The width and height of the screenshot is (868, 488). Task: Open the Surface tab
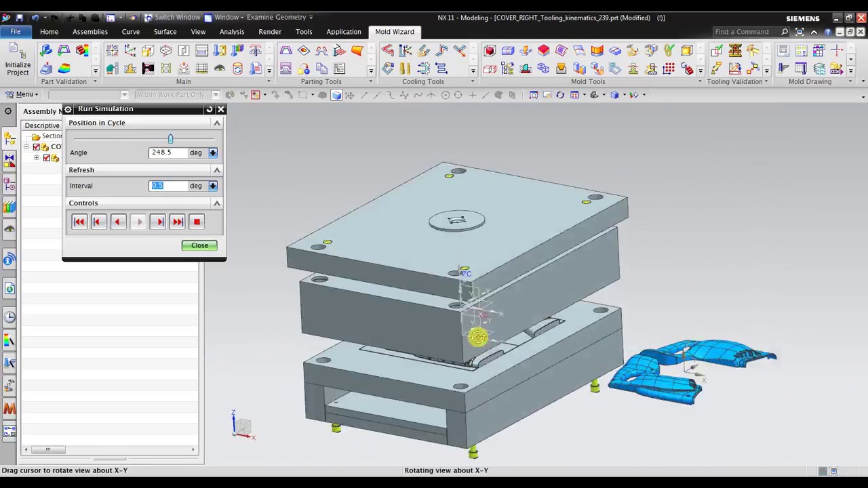point(165,32)
